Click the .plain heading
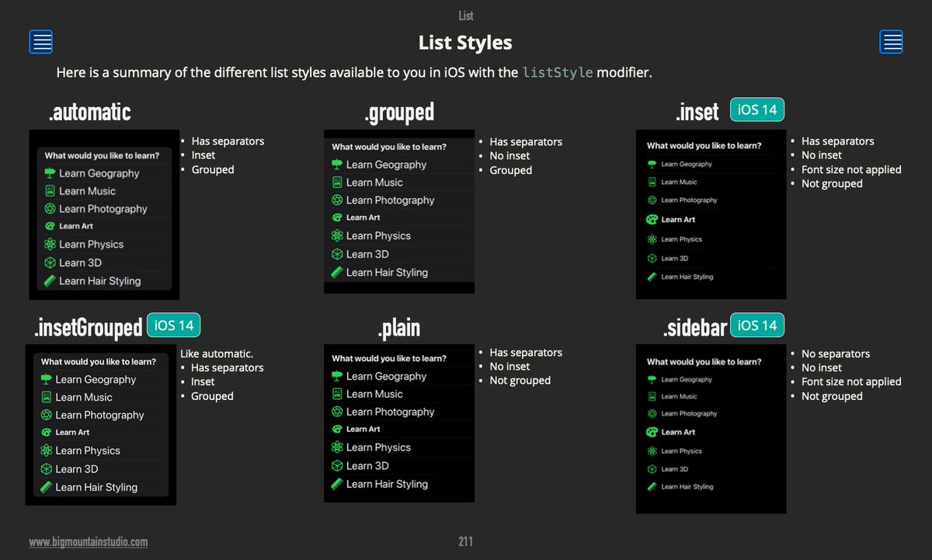932x560 pixels. coord(398,328)
